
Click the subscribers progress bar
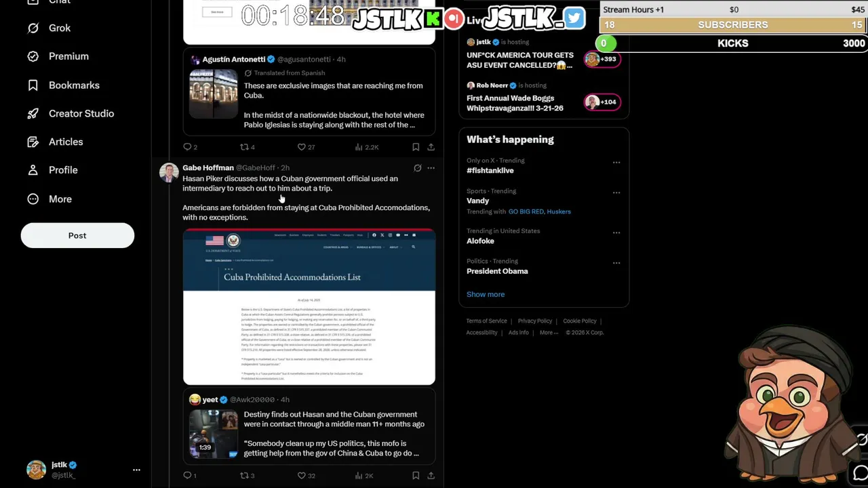(x=733, y=24)
